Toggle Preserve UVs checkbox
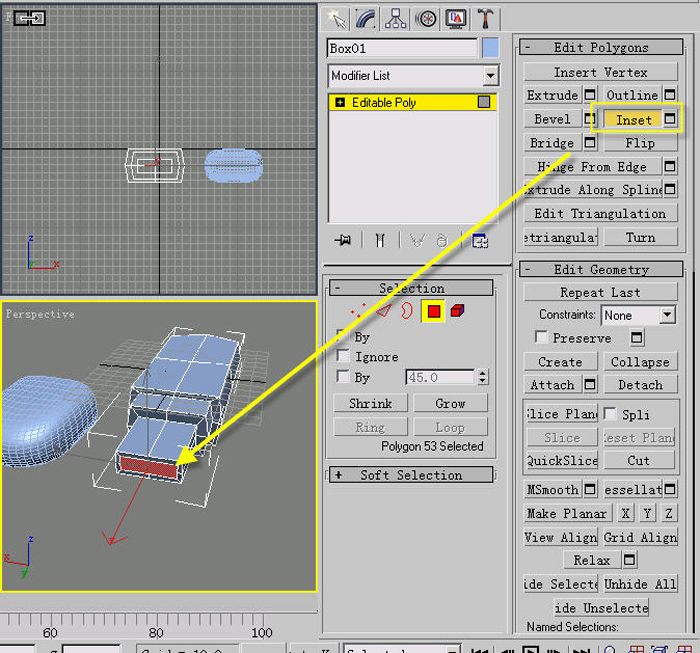Image resolution: width=700 pixels, height=653 pixels. [x=542, y=337]
